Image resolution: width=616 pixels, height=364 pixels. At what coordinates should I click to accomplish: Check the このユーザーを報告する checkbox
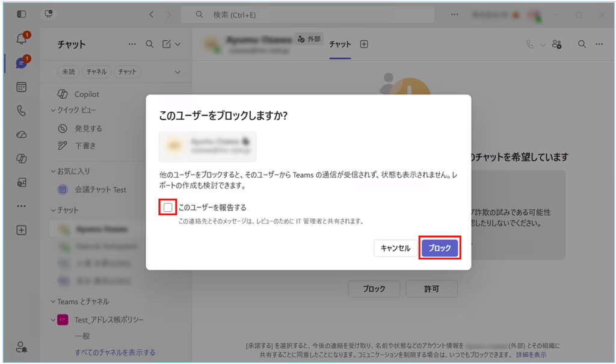pos(168,207)
